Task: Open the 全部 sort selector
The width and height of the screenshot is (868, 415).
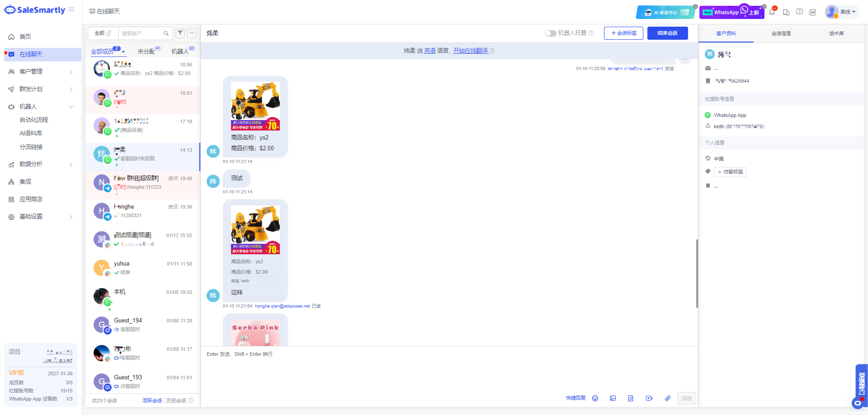Action: 103,33
